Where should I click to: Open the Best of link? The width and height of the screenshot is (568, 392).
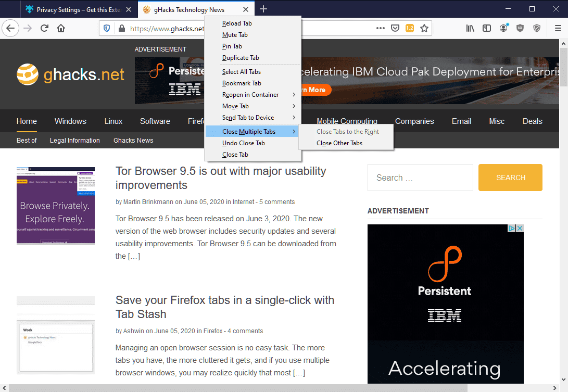coord(27,140)
